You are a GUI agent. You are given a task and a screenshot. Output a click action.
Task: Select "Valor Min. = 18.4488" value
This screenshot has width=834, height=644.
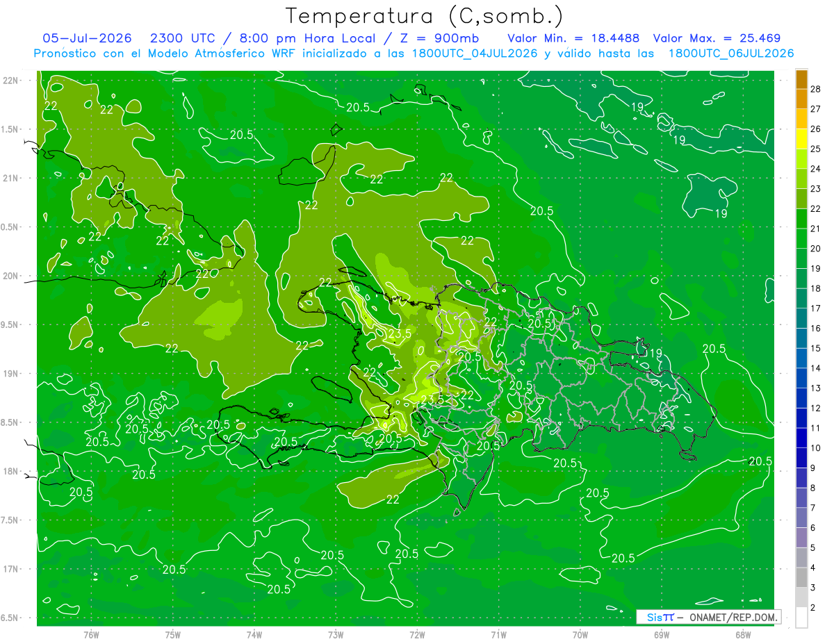(x=573, y=38)
